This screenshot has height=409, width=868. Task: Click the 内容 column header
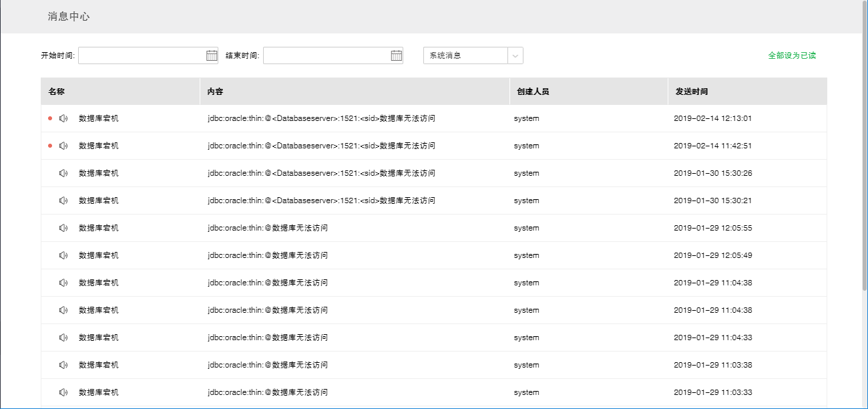coord(214,90)
